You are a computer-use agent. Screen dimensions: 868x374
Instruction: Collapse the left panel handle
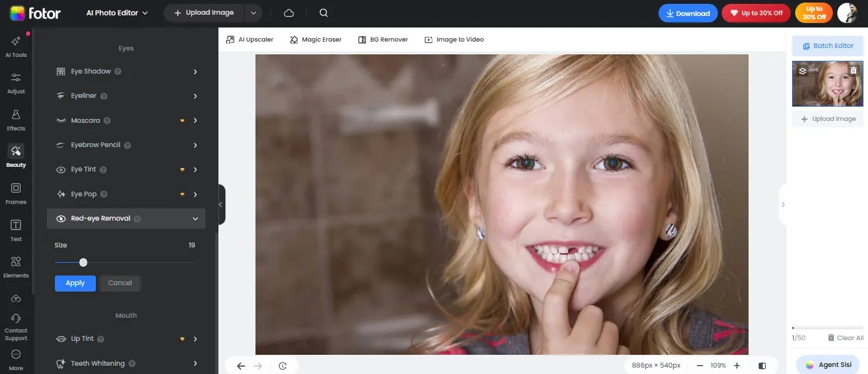[221, 205]
